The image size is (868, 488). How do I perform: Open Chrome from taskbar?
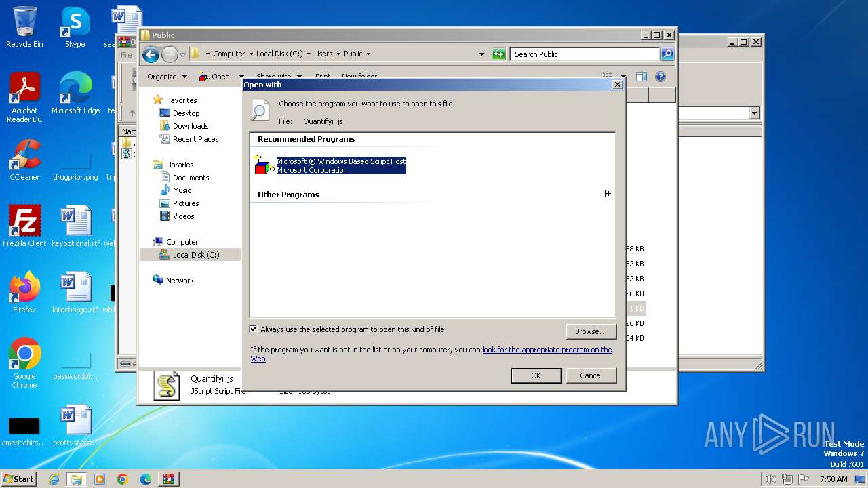(x=122, y=479)
